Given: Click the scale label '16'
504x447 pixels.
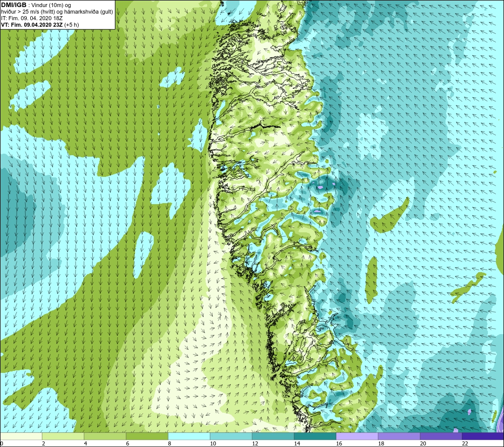Looking at the screenshot, I should (339, 443).
